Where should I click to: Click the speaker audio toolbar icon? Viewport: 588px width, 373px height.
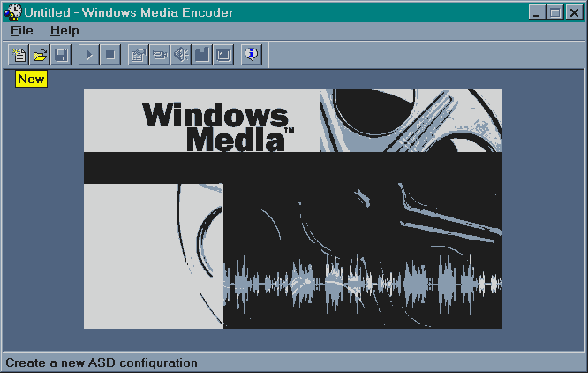click(180, 55)
